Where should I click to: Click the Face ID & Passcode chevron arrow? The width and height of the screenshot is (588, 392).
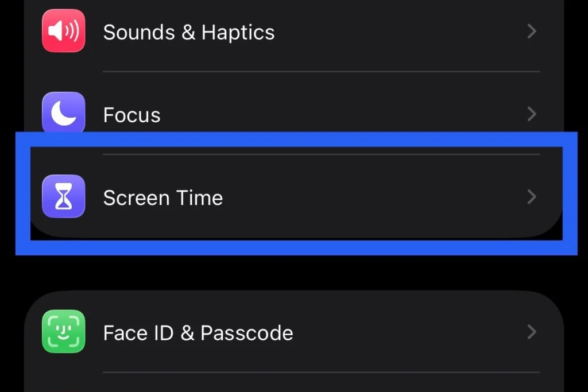pyautogui.click(x=531, y=332)
